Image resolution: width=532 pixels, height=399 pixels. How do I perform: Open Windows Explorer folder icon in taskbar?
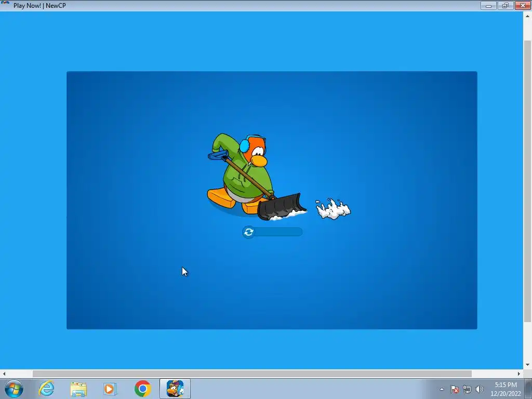coord(78,389)
